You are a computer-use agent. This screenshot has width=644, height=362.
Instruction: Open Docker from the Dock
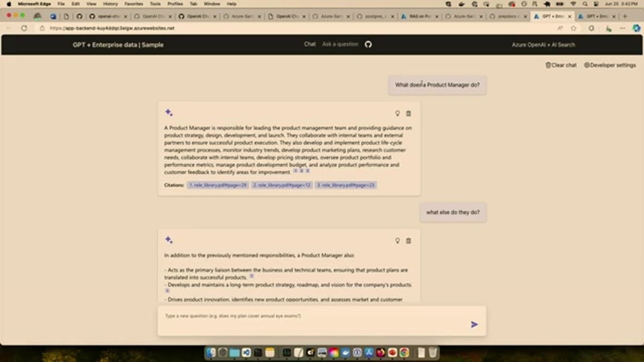(x=346, y=352)
